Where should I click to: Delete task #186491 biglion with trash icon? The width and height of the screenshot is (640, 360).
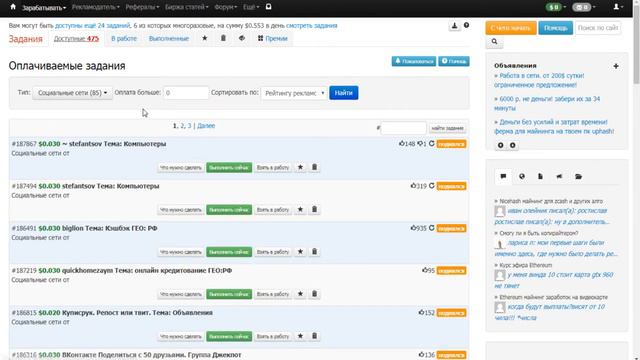click(314, 252)
